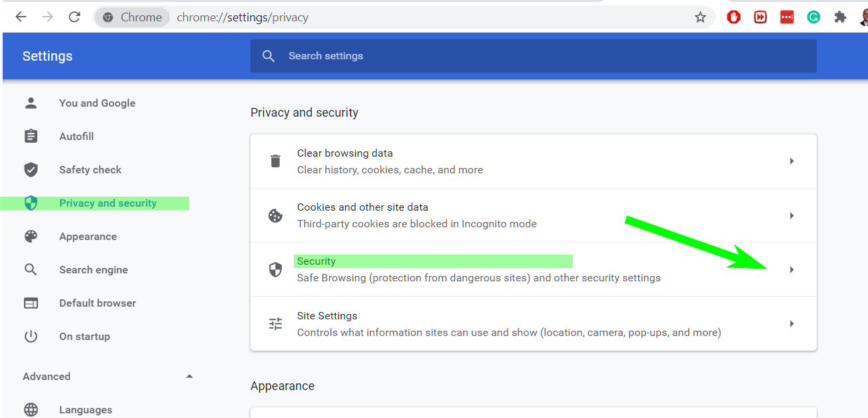
Task: Open the Autofill settings section
Action: (x=77, y=136)
